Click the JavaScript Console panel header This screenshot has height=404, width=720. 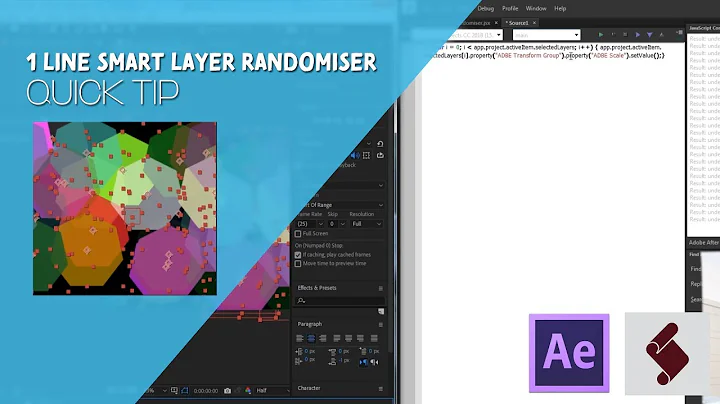(703, 28)
